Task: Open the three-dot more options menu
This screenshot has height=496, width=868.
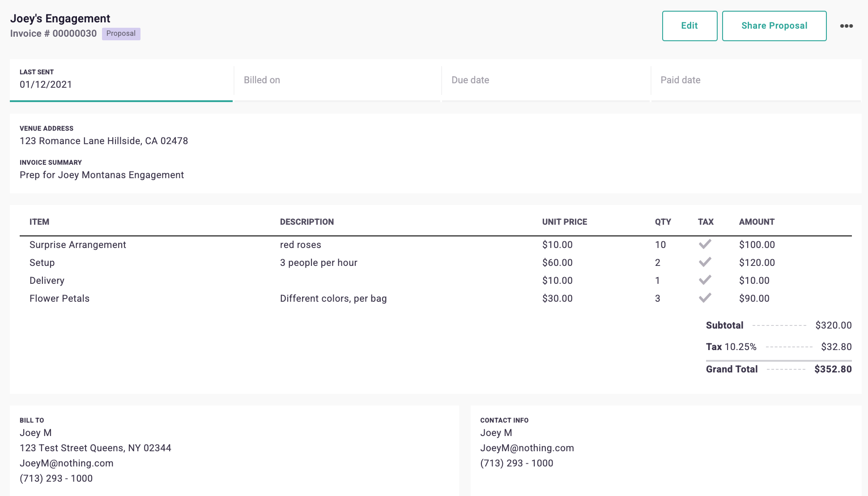Action: point(846,26)
